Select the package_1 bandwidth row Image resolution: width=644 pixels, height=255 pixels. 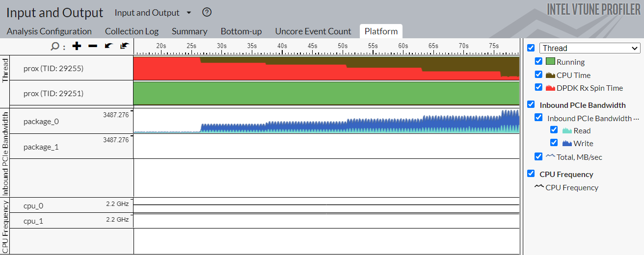tap(71, 147)
